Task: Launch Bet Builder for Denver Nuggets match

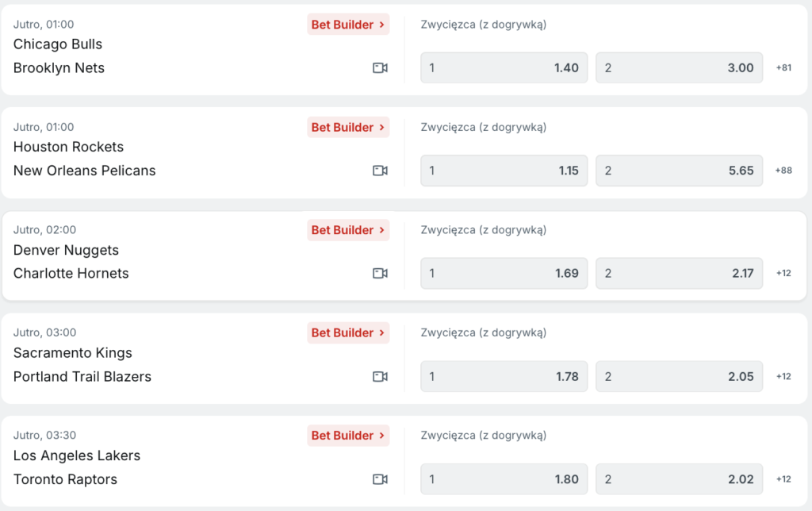Action: click(348, 230)
